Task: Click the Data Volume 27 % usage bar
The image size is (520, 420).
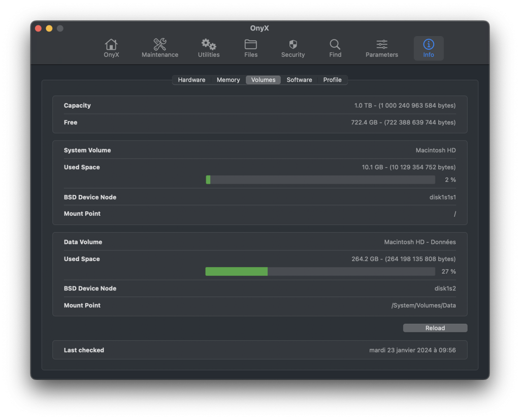Action: [x=320, y=271]
